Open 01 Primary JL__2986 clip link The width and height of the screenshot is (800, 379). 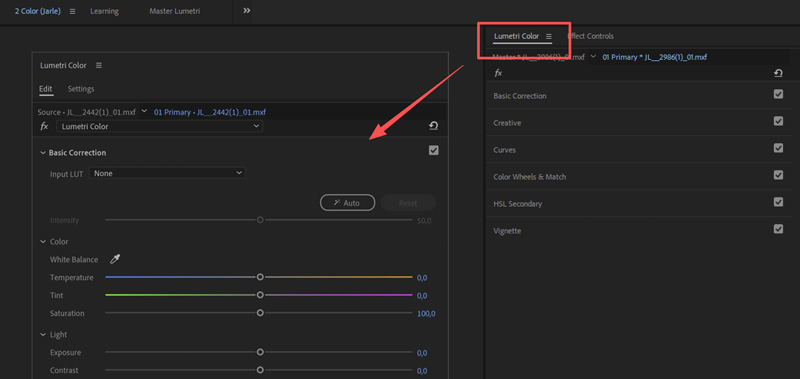[x=655, y=57]
